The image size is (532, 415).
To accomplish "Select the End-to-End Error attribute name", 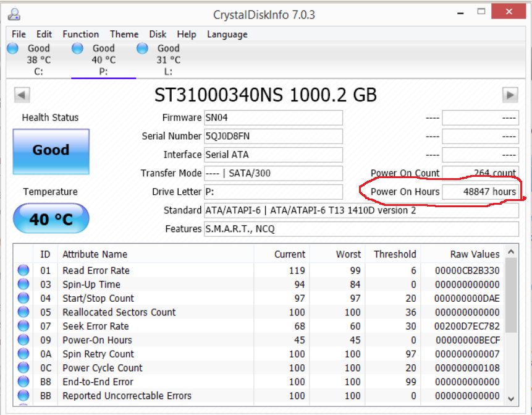I will (x=98, y=382).
